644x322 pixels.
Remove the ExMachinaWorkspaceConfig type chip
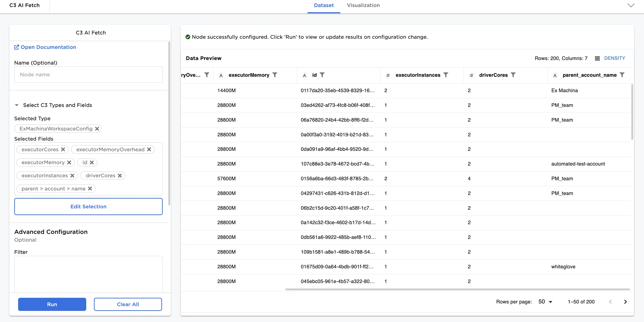(x=97, y=129)
